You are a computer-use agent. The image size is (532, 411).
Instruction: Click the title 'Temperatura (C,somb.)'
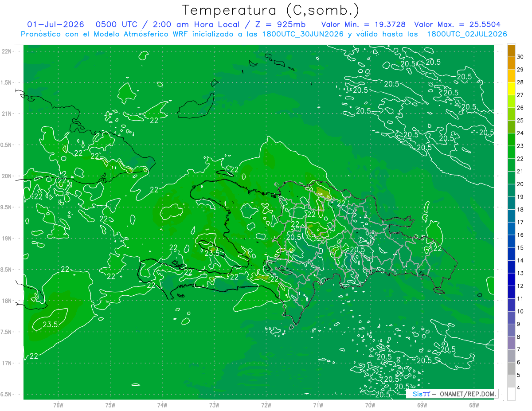point(271,10)
